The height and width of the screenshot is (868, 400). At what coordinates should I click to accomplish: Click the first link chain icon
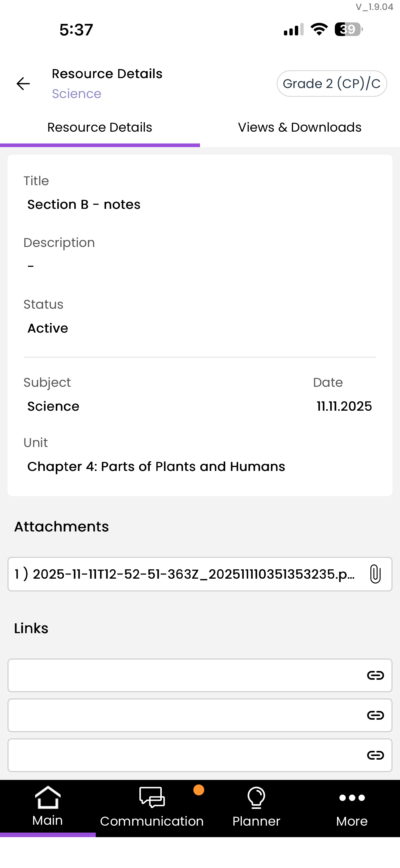click(375, 675)
